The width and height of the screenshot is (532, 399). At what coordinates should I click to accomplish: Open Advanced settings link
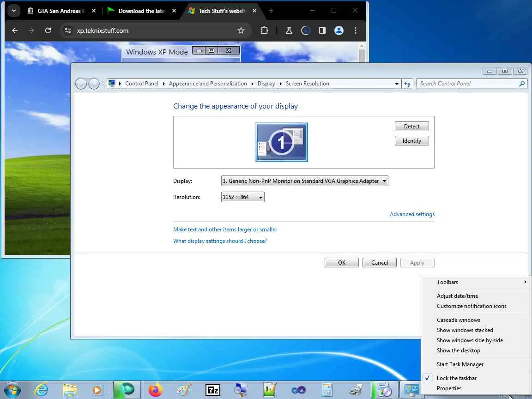(x=412, y=214)
